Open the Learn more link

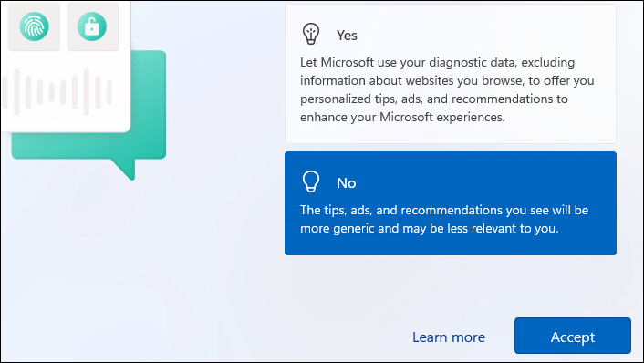pyautogui.click(x=449, y=337)
